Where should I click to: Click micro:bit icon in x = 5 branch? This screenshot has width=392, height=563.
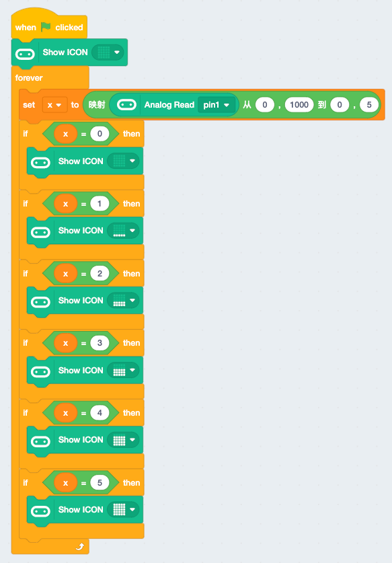point(40,511)
